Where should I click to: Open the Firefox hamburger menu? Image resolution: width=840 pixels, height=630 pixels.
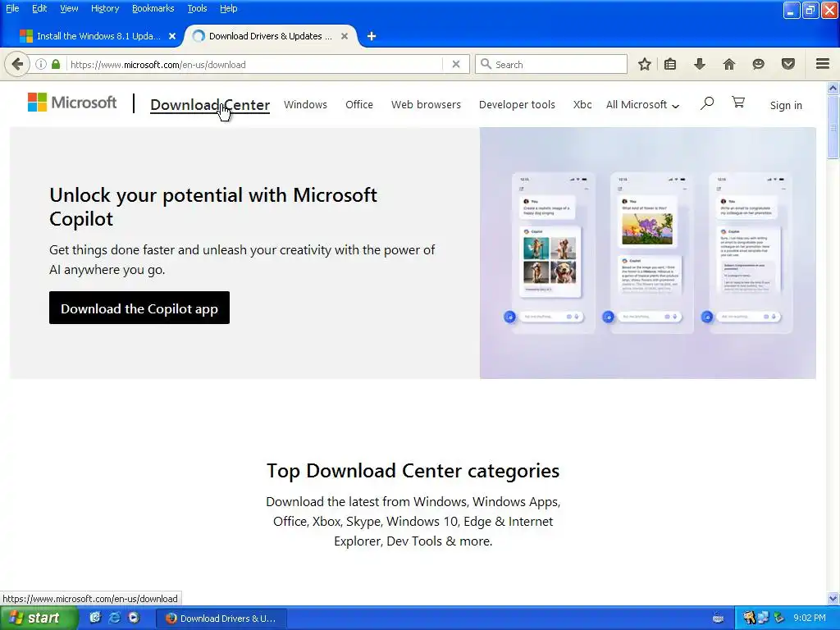tap(823, 64)
